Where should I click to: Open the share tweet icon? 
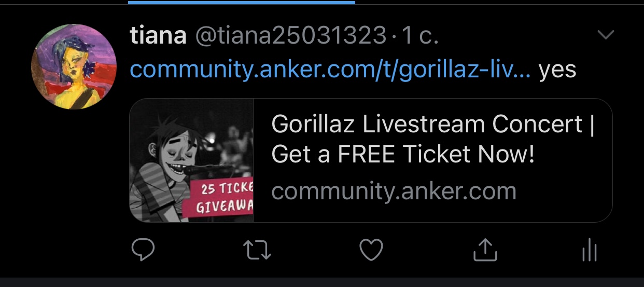pos(485,250)
